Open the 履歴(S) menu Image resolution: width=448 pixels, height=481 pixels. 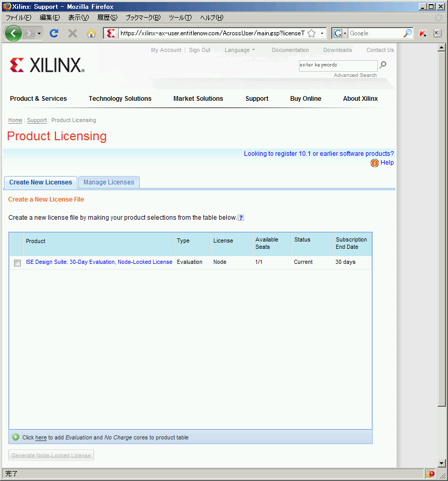[107, 18]
